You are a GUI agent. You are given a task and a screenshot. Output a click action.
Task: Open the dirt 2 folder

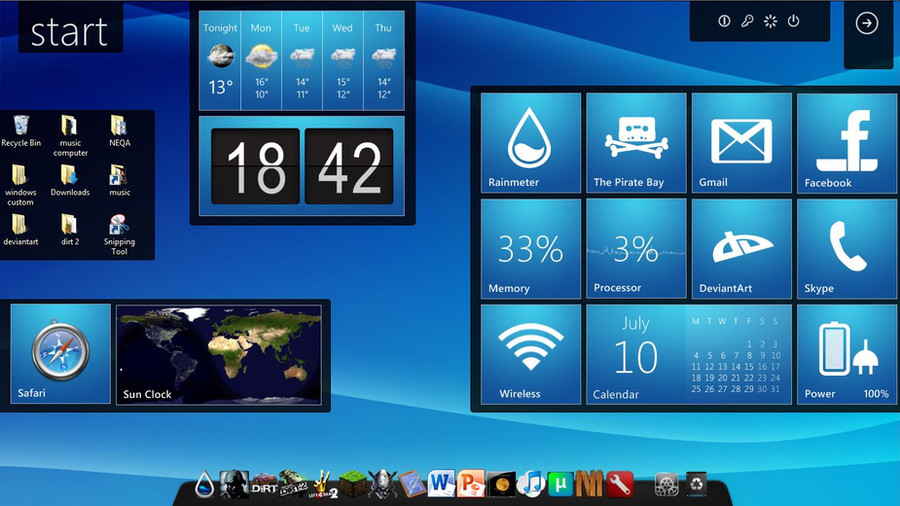pos(70,230)
